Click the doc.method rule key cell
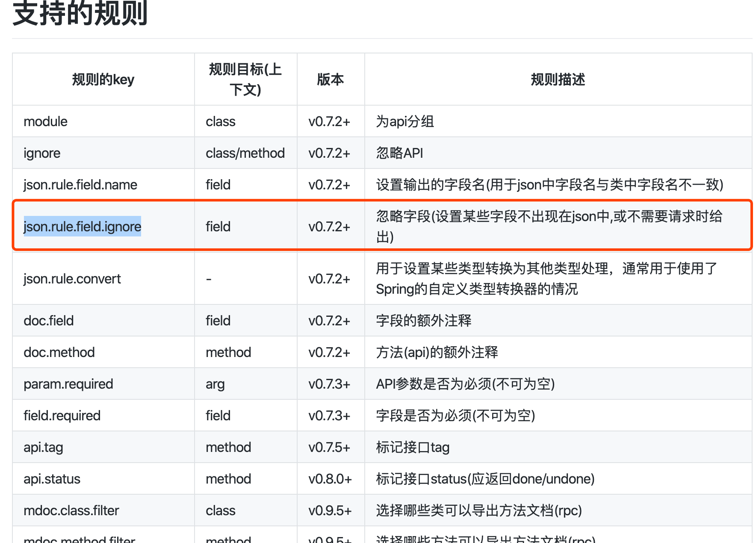756x543 pixels. click(x=59, y=352)
